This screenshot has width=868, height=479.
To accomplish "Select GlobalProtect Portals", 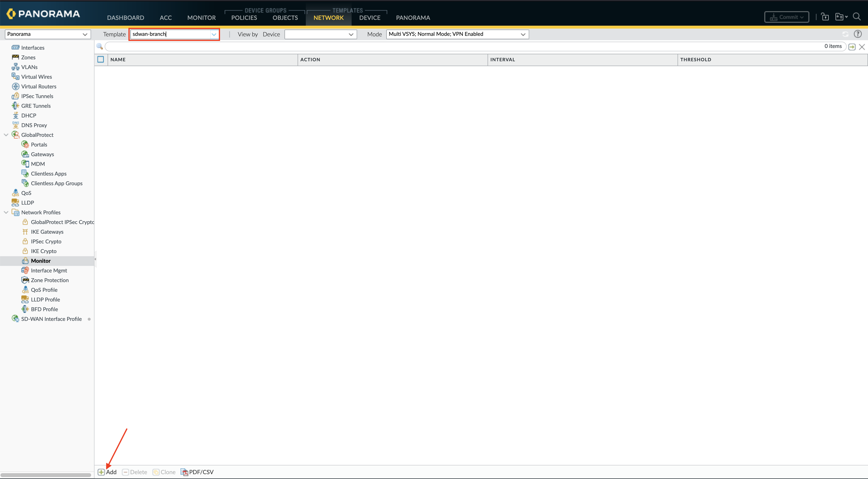I will (39, 144).
